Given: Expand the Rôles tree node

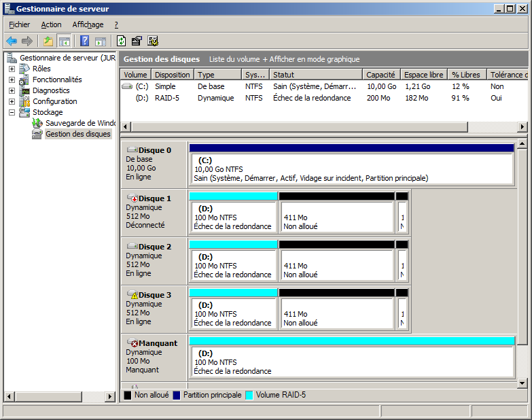Looking at the screenshot, I should pyautogui.click(x=12, y=69).
